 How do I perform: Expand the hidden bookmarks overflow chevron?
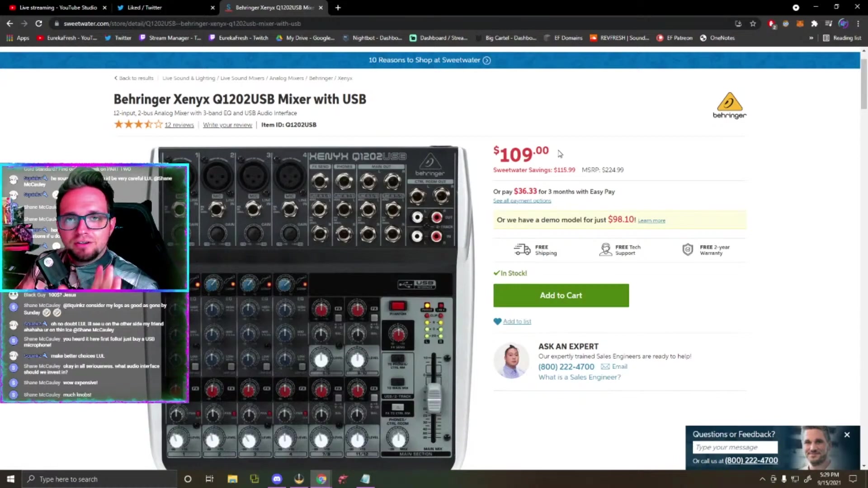pyautogui.click(x=811, y=38)
